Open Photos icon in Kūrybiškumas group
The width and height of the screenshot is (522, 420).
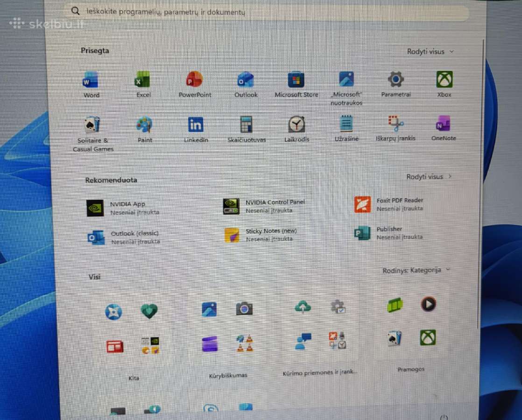(x=209, y=309)
